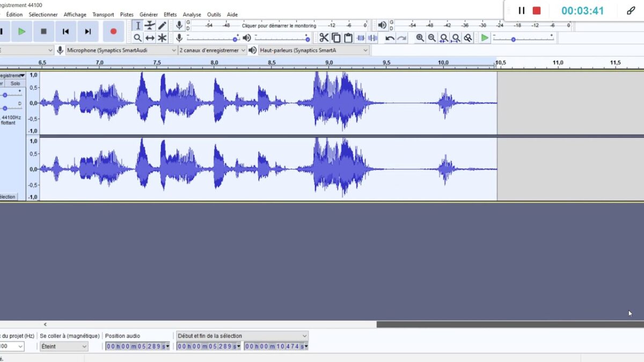
Task: Click the 9,0 mark on timeline ruler
Action: [x=329, y=63]
